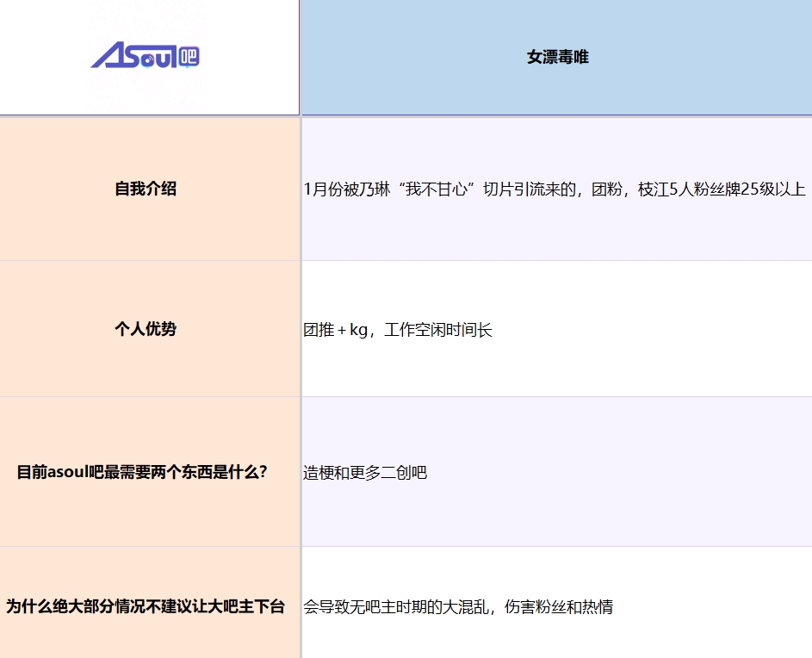This screenshot has height=658, width=812.
Task: Click the text 枝江5人粉丝牌25级以上
Action: click(x=722, y=189)
